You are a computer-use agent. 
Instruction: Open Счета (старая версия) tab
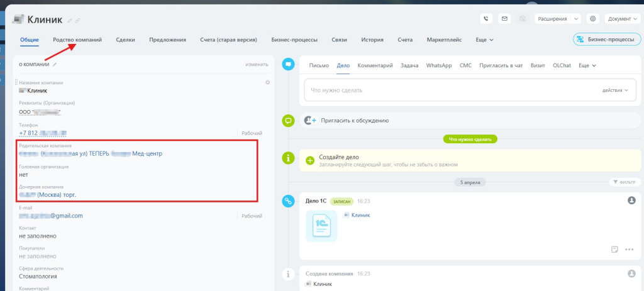coord(229,40)
